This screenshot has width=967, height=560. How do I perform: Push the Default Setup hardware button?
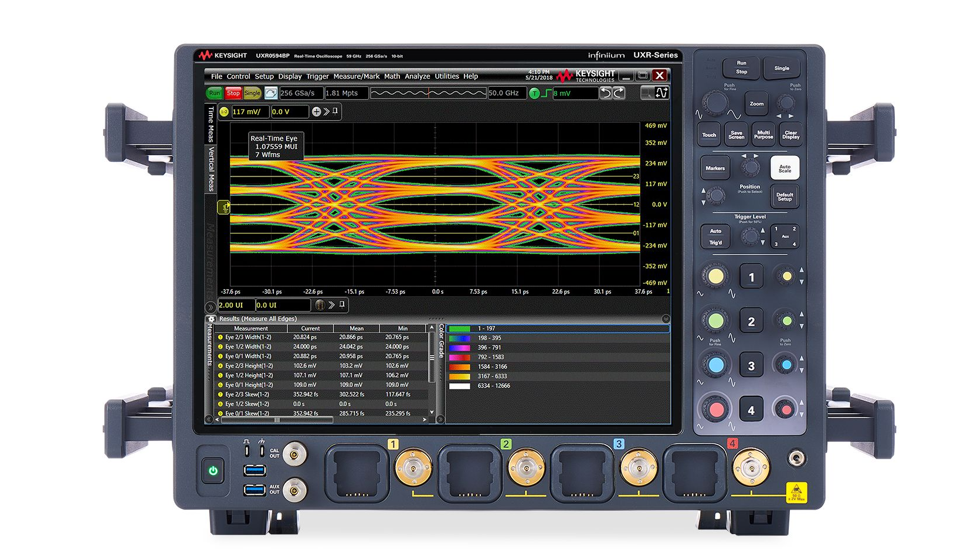click(785, 196)
